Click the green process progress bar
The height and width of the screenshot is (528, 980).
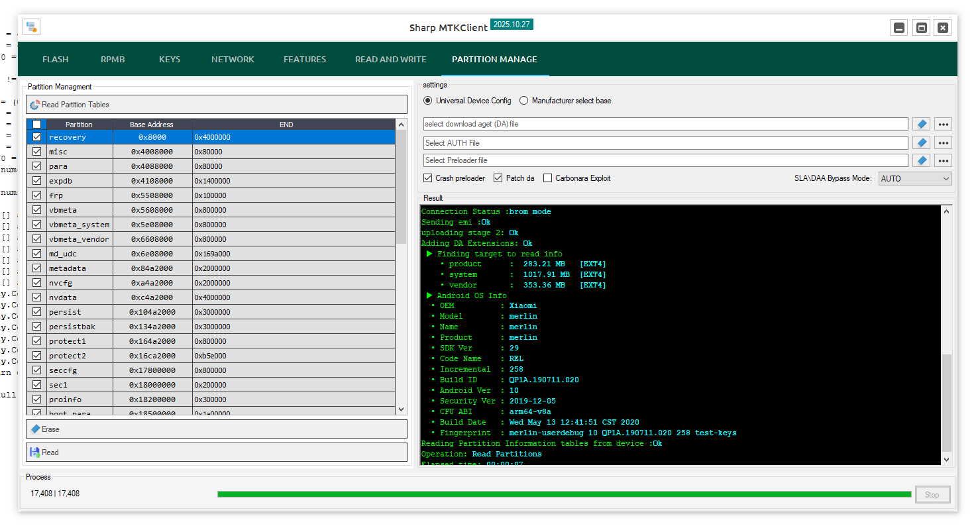pos(564,494)
